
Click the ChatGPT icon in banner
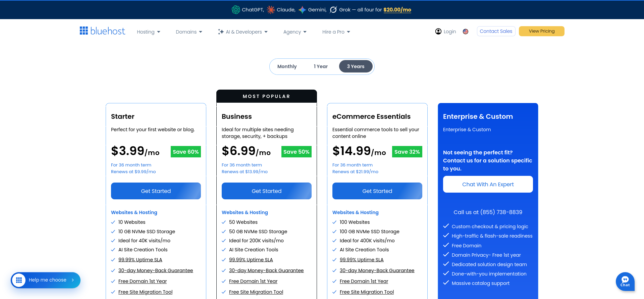pos(236,10)
